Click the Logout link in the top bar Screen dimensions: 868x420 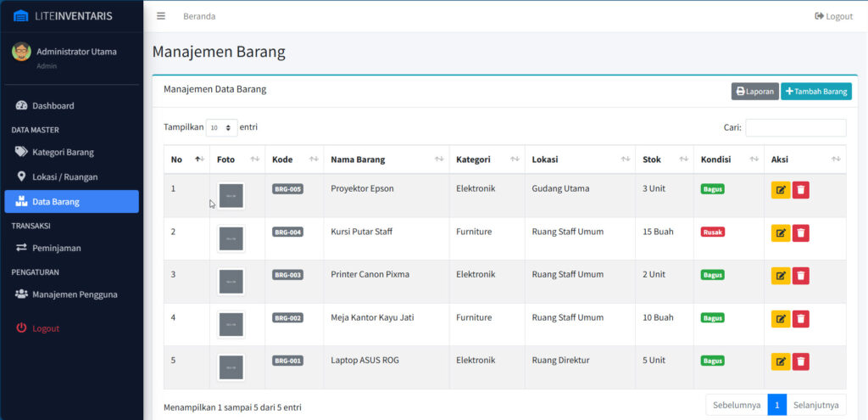point(833,16)
